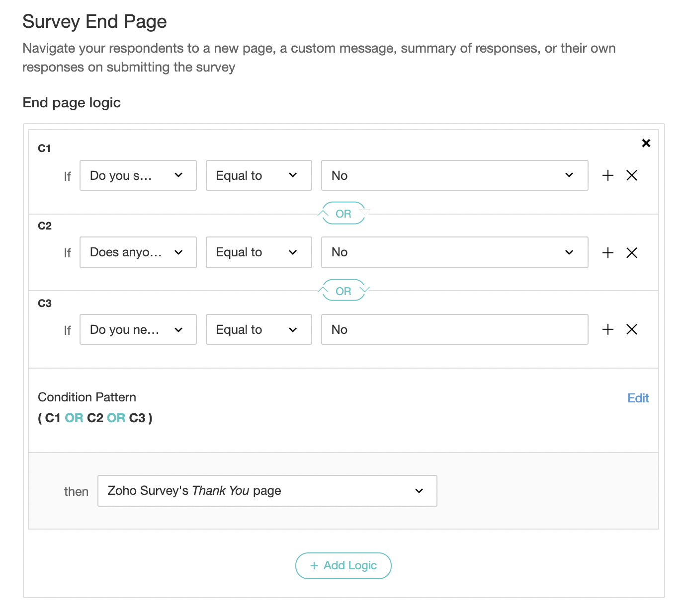Expand the 'Does anyo…' question dropdown
The image size is (686, 616).
(x=138, y=252)
